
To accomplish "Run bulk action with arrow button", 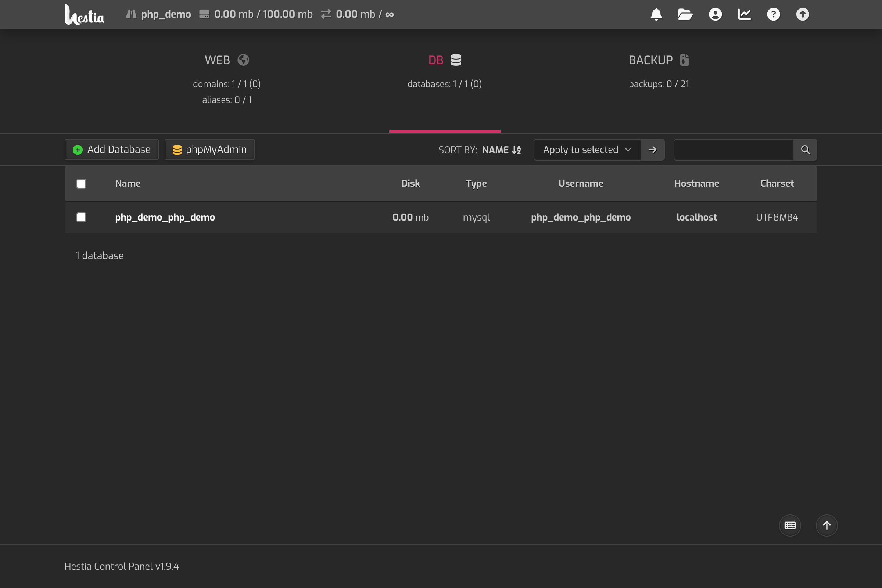I will tap(653, 150).
